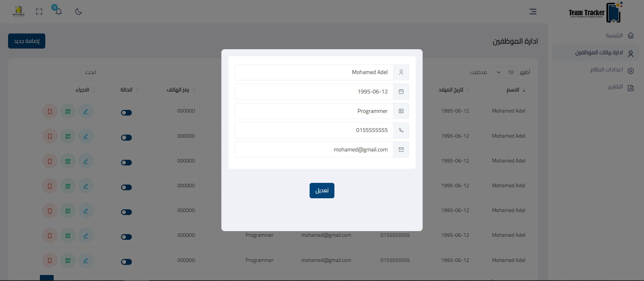Click the إضافة جديد button

tap(26, 41)
